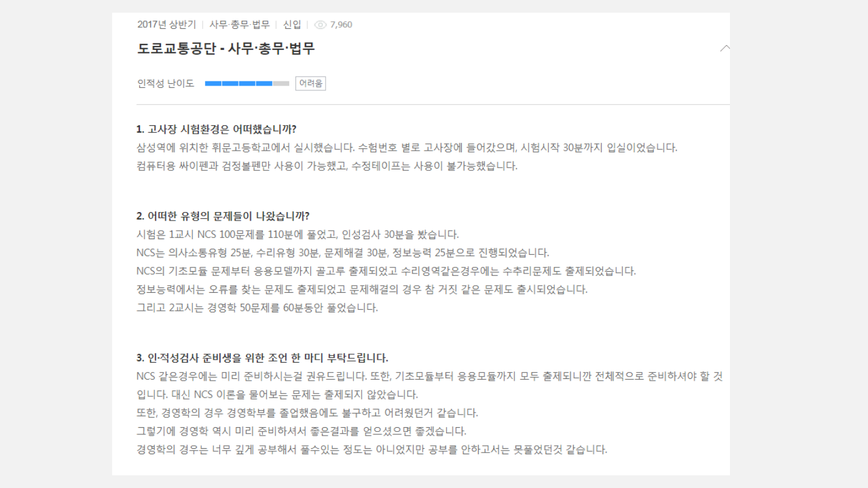Click the line starting 그렇기에 경영학 역시

tap(301, 431)
